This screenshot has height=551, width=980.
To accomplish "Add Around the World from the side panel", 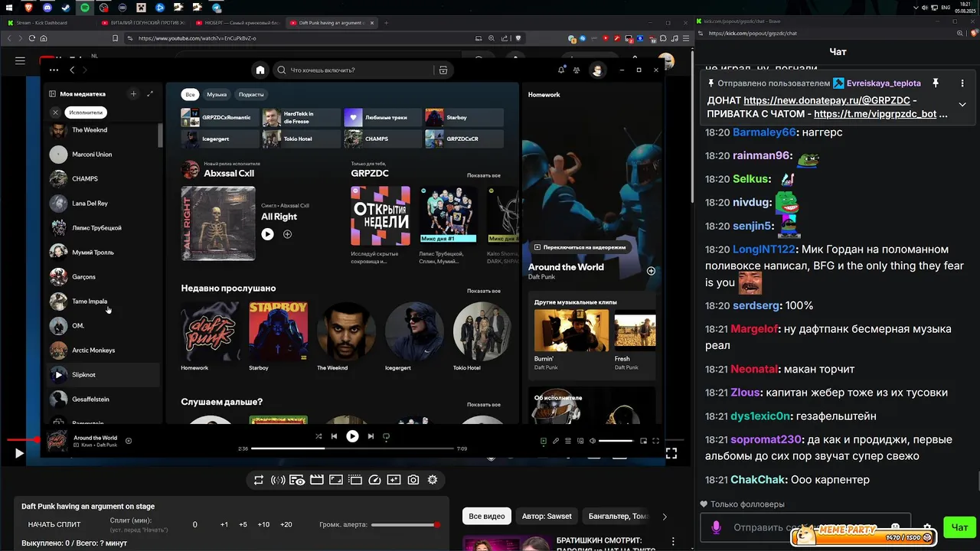I will [x=651, y=271].
